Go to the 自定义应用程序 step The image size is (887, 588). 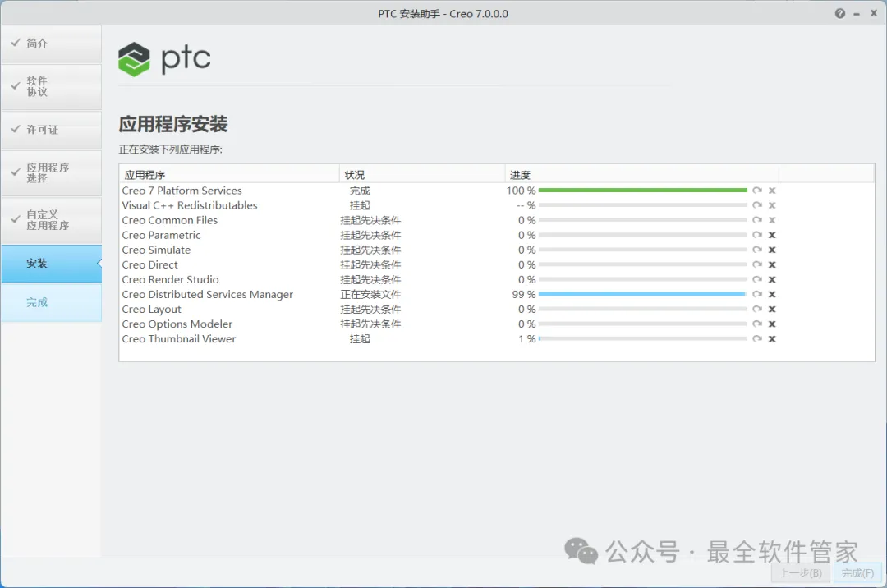coord(52,220)
